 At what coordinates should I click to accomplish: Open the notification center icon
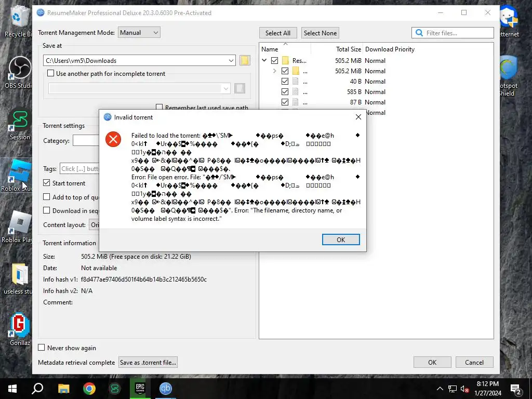click(515, 389)
